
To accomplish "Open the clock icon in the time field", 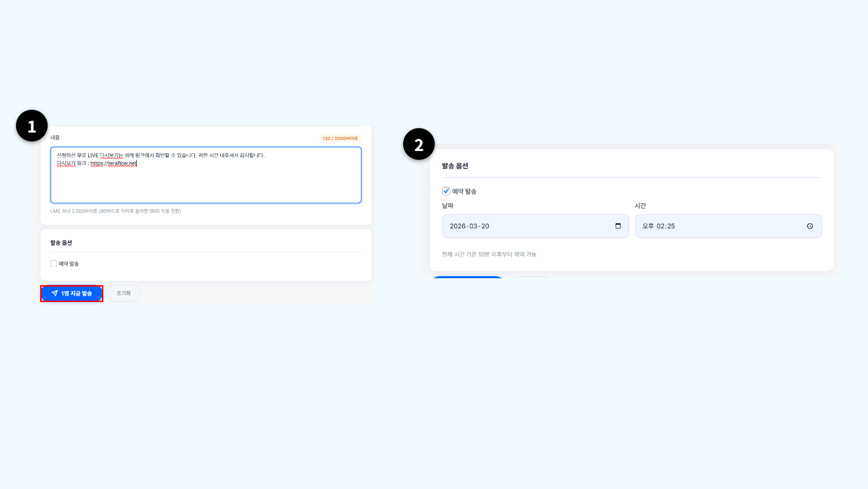I will tap(810, 226).
